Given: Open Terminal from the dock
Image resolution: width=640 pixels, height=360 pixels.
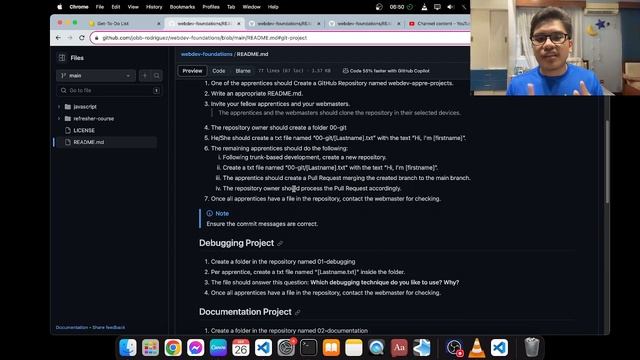Looking at the screenshot, I should 309,348.
